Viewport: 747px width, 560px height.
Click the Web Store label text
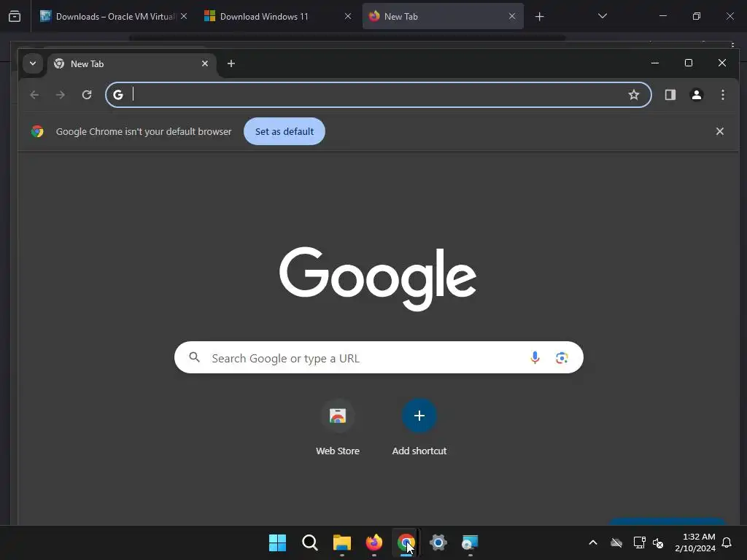click(338, 451)
